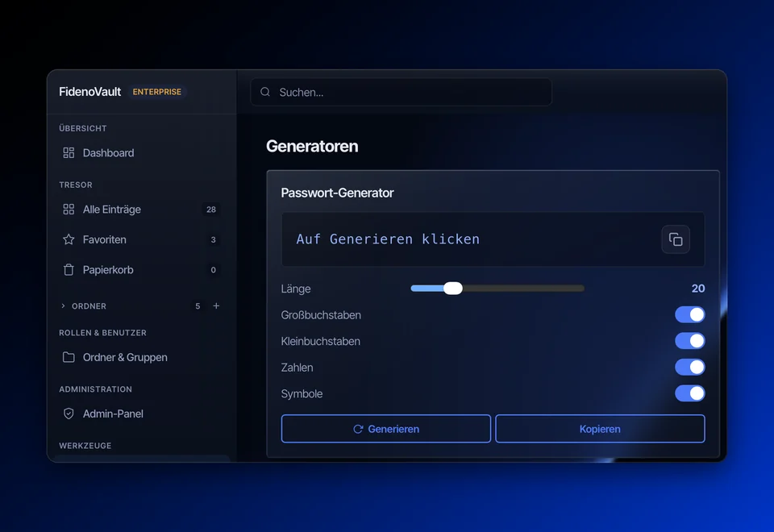This screenshot has height=532, width=774.
Task: Focus the Suchen search field
Action: click(x=401, y=92)
